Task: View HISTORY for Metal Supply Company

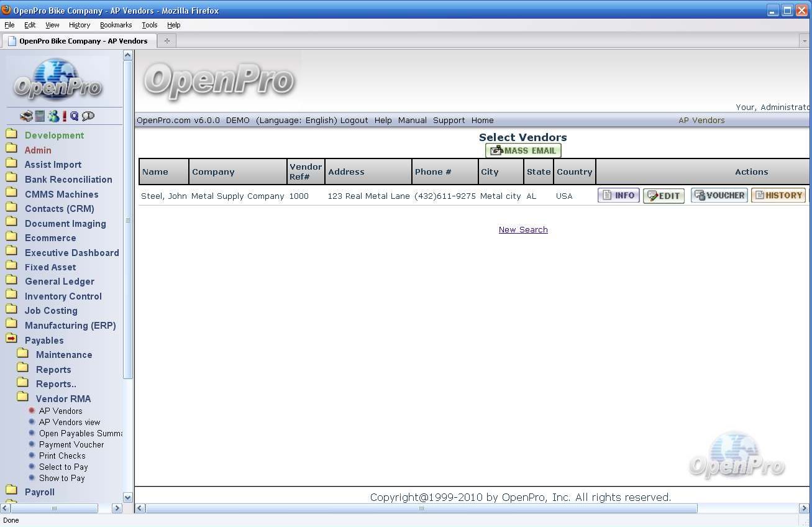Action: 778,195
